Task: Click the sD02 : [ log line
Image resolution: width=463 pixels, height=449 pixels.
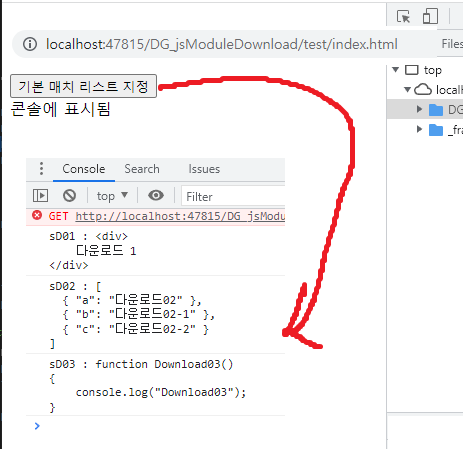Action: [75, 286]
